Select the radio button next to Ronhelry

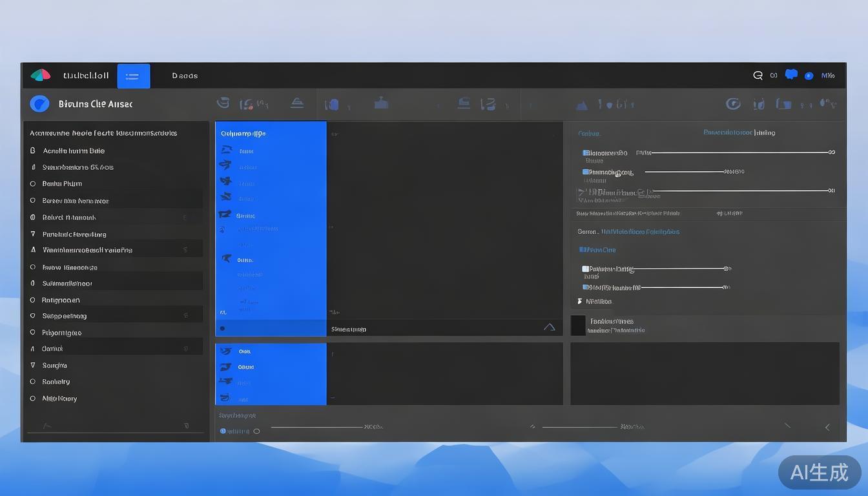point(33,382)
